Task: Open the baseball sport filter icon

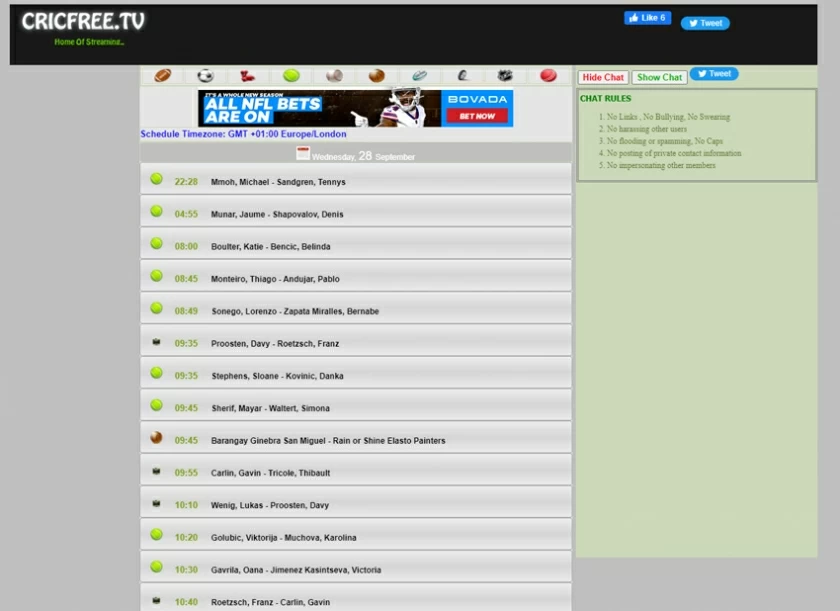Action: pos(332,74)
